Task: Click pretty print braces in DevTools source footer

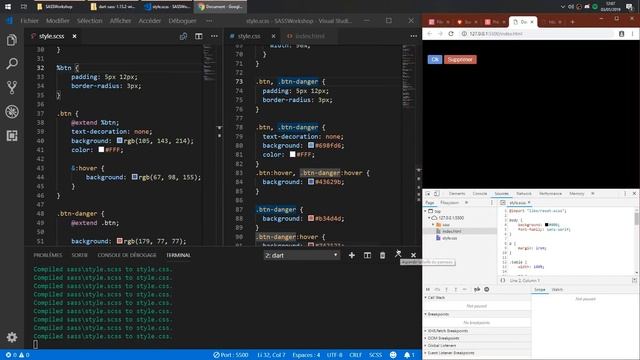Action: pos(503,280)
